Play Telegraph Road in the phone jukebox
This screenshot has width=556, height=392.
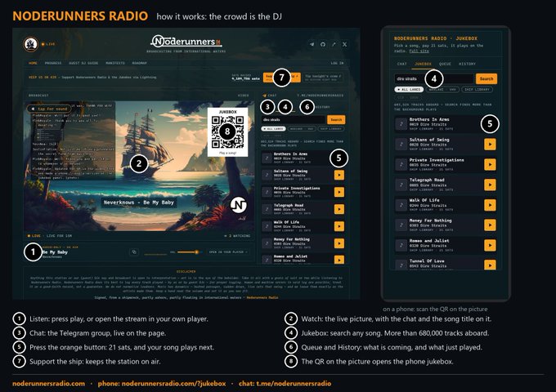click(x=490, y=185)
